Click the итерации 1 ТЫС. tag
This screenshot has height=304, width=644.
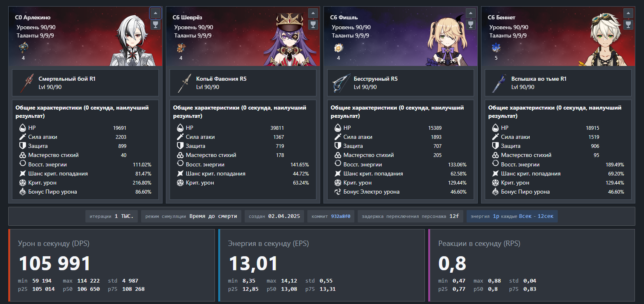112,216
